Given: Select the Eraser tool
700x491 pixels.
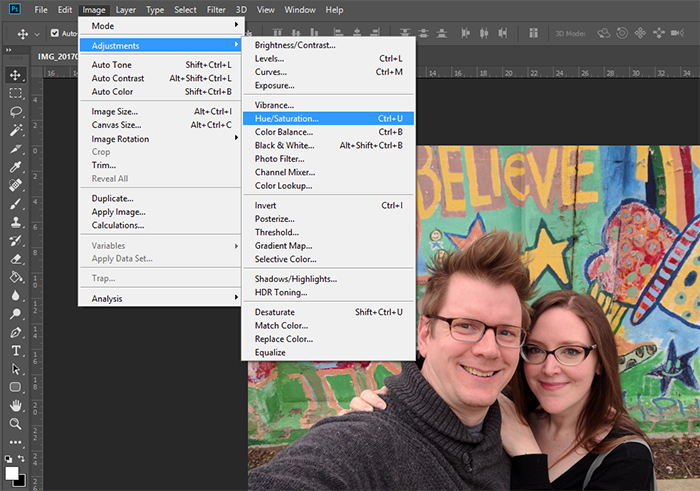Looking at the screenshot, I should (16, 259).
